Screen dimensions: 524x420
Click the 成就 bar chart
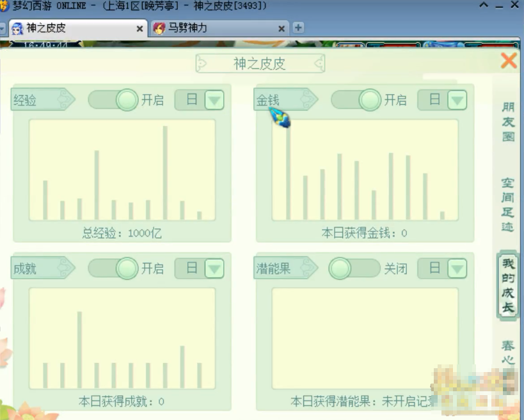point(122,339)
